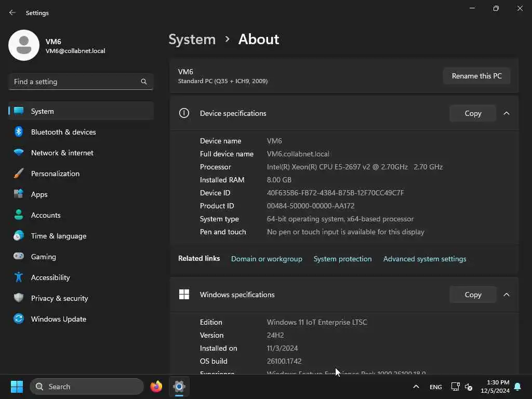Restore down the Settings window
Screen dimensions: 532x399
coord(496,8)
